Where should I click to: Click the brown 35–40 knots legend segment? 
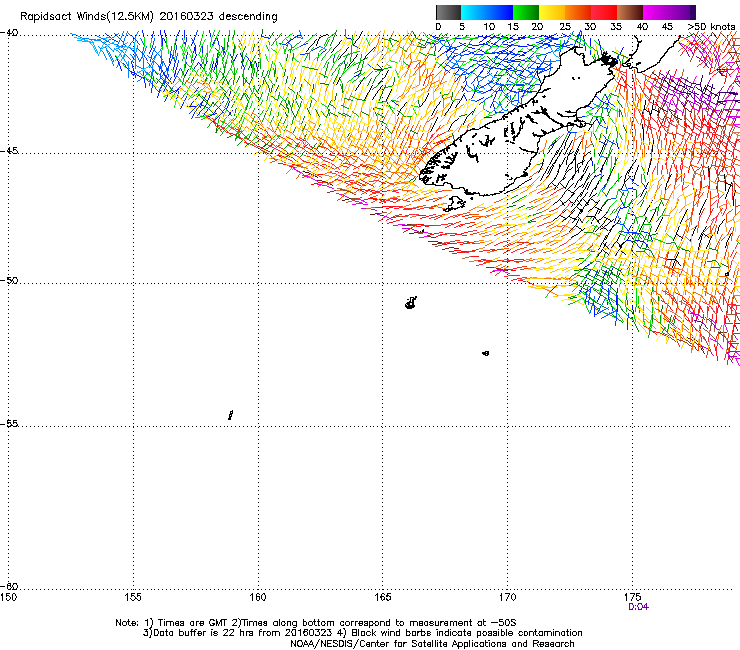point(630,12)
